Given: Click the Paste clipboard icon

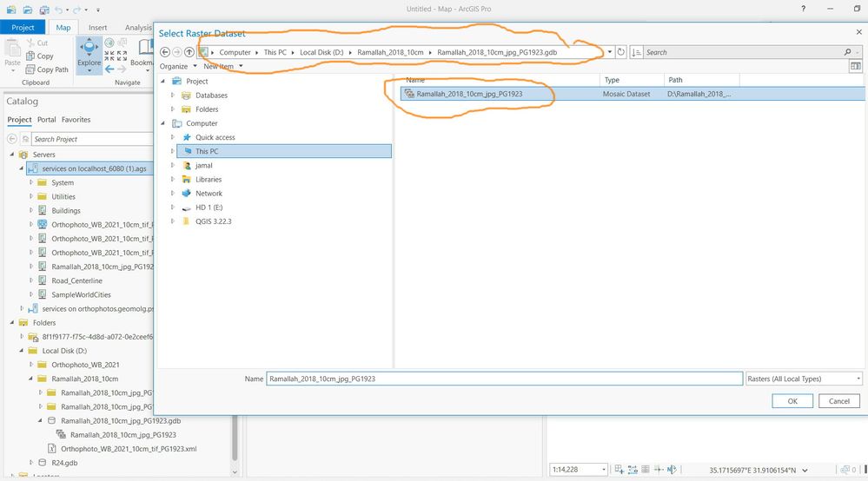Looking at the screenshot, I should [12, 49].
